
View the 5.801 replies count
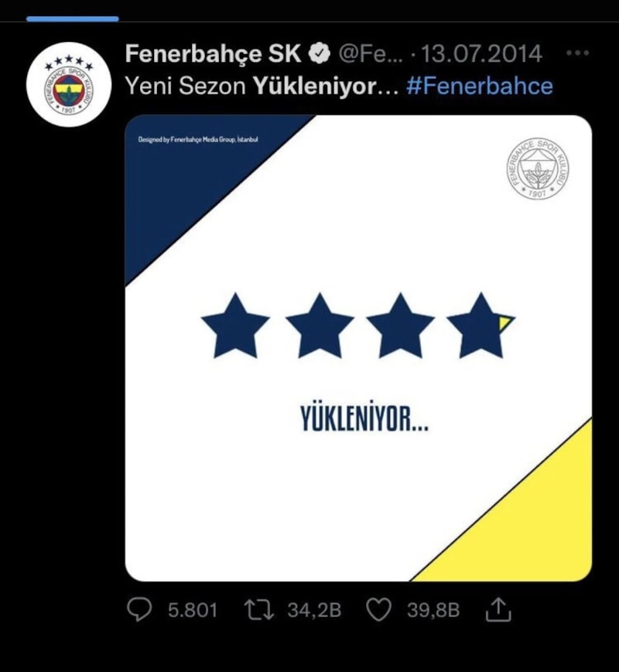click(x=193, y=610)
